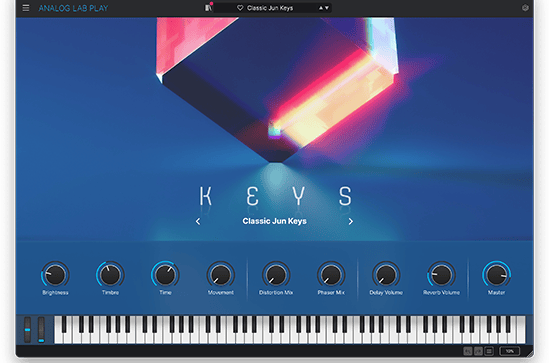
Task: Click the Master volume knob
Action: click(496, 275)
